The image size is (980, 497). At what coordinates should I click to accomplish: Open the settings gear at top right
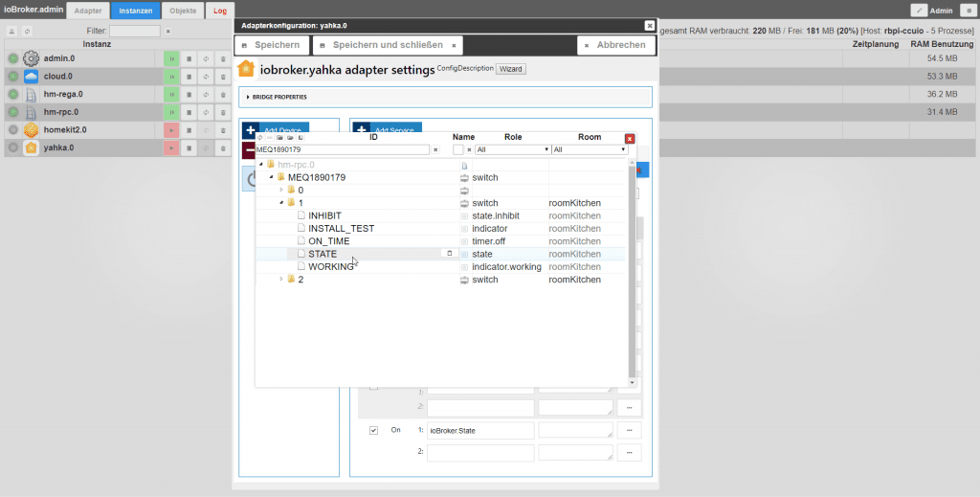[x=967, y=11]
